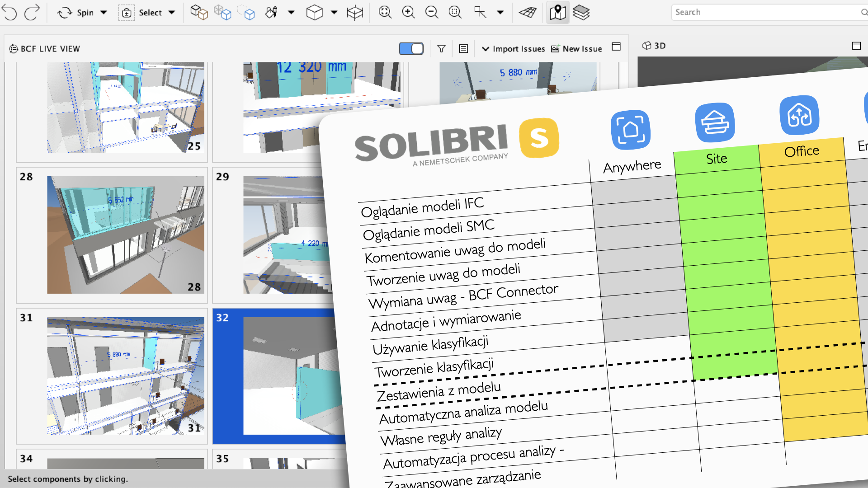868x488 pixels.
Task: Expand the Import Issues dropdown
Action: point(514,49)
